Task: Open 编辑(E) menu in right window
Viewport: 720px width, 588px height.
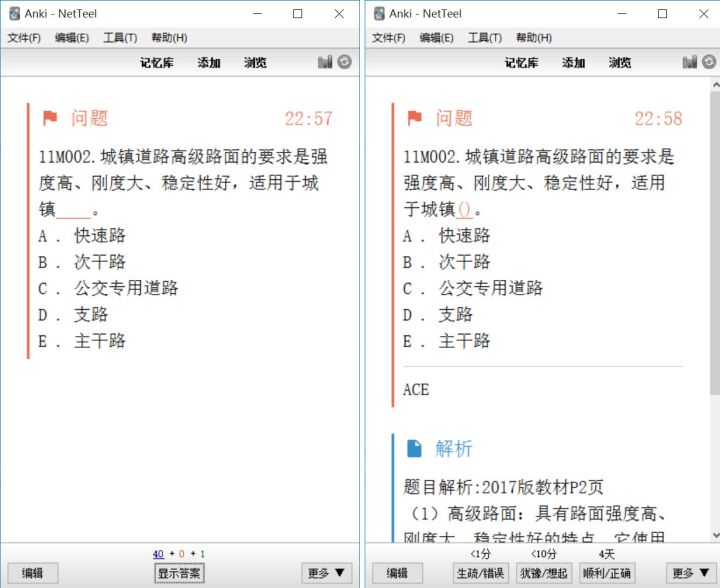Action: click(436, 38)
